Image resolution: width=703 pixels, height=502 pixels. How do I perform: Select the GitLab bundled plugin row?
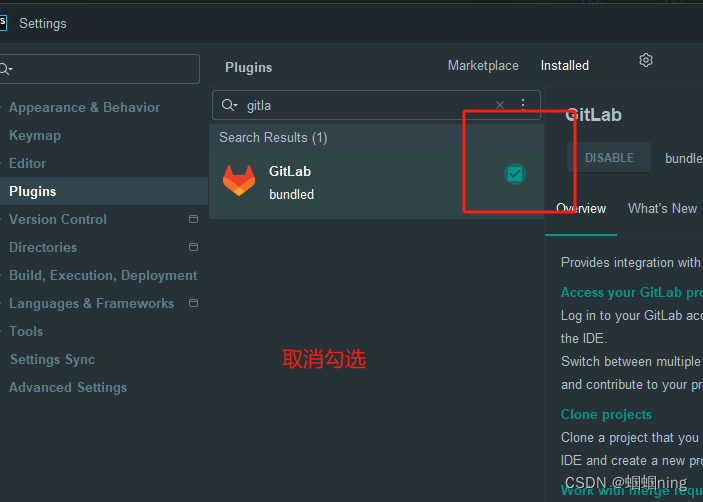coord(377,183)
